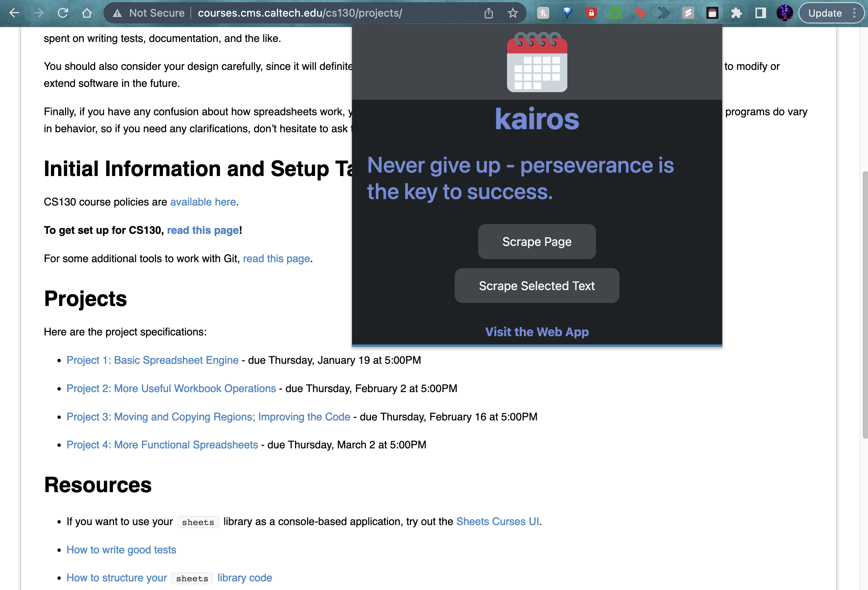868x590 pixels.
Task: Click the share icon in the address bar
Action: pyautogui.click(x=489, y=12)
